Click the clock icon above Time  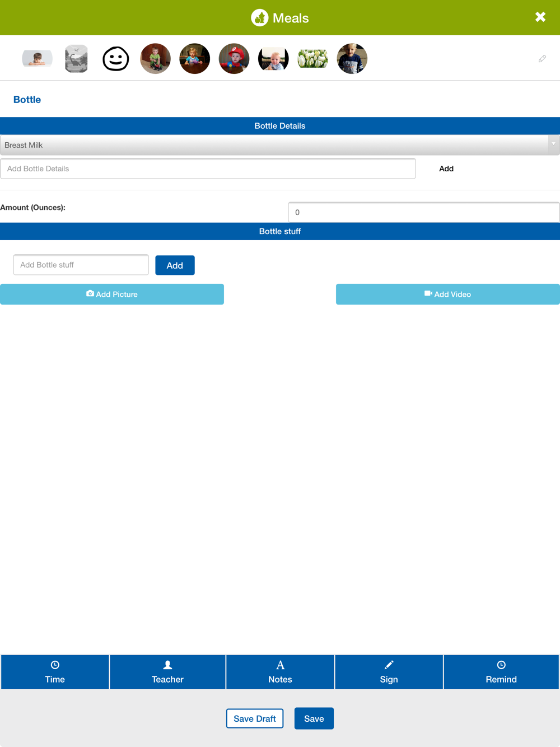coord(55,665)
